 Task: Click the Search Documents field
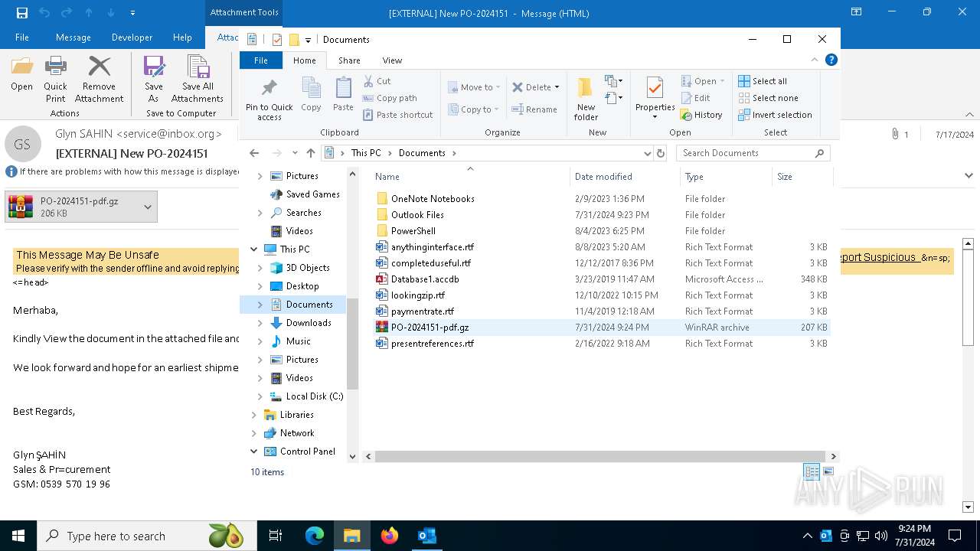[x=753, y=153]
